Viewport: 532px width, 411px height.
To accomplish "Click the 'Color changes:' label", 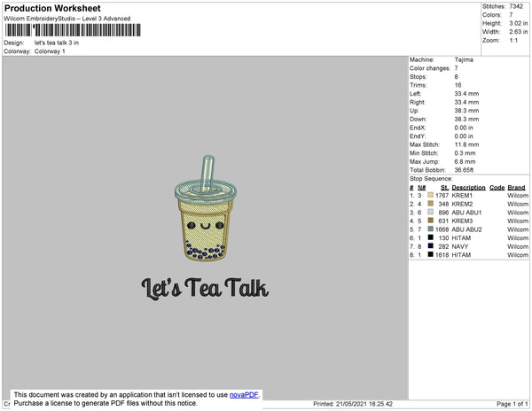I will point(430,68).
